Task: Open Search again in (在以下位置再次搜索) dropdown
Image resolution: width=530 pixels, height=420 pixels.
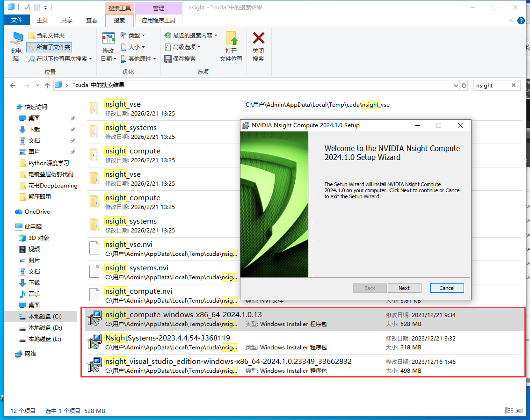Action: point(60,59)
